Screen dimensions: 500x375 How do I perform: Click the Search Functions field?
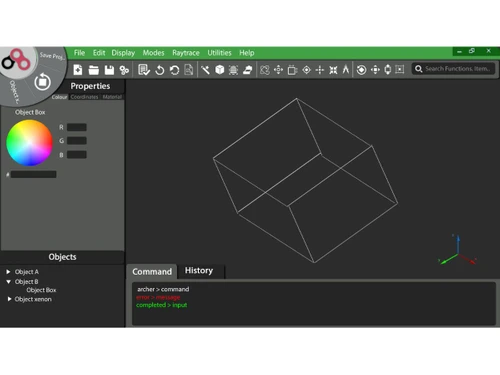click(453, 69)
